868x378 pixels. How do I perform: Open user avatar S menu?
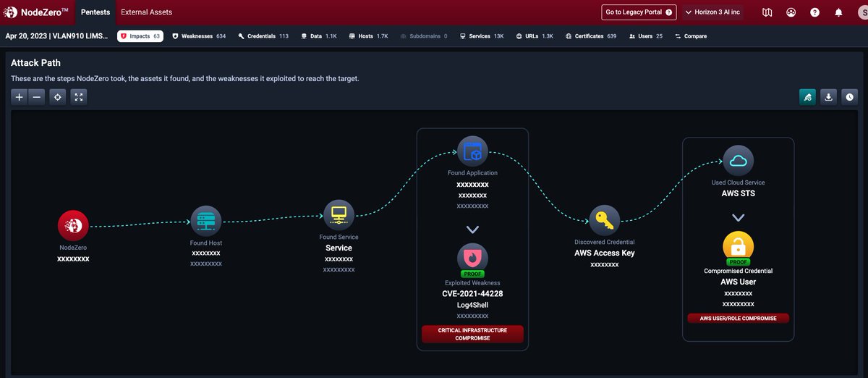[x=861, y=12]
